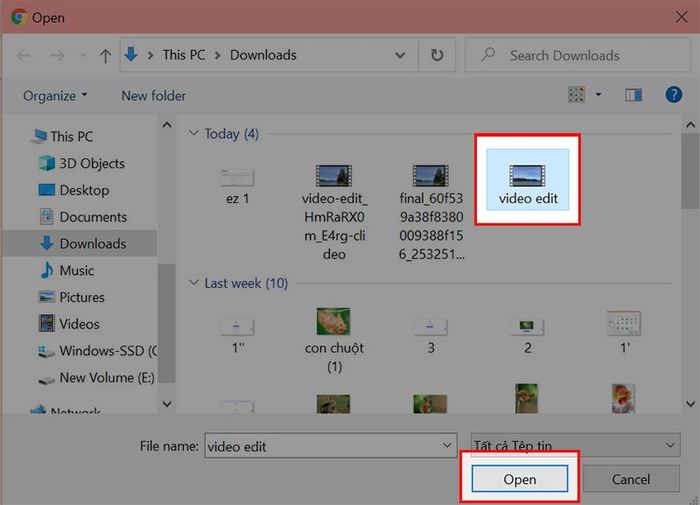This screenshot has height=505, width=700.
Task: Collapse the Today (4) group
Action: [x=193, y=133]
